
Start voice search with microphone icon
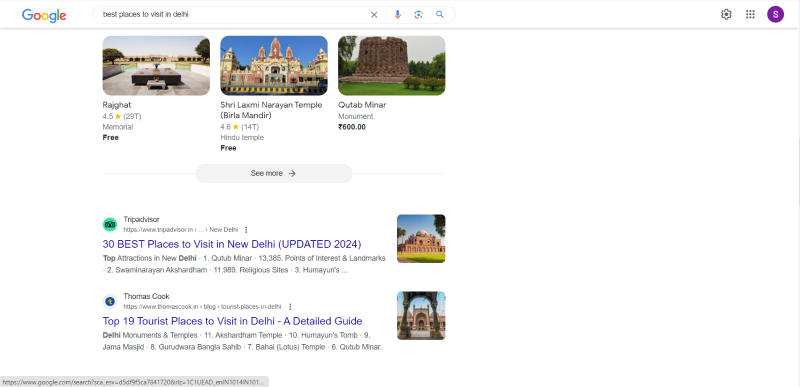[398, 15]
